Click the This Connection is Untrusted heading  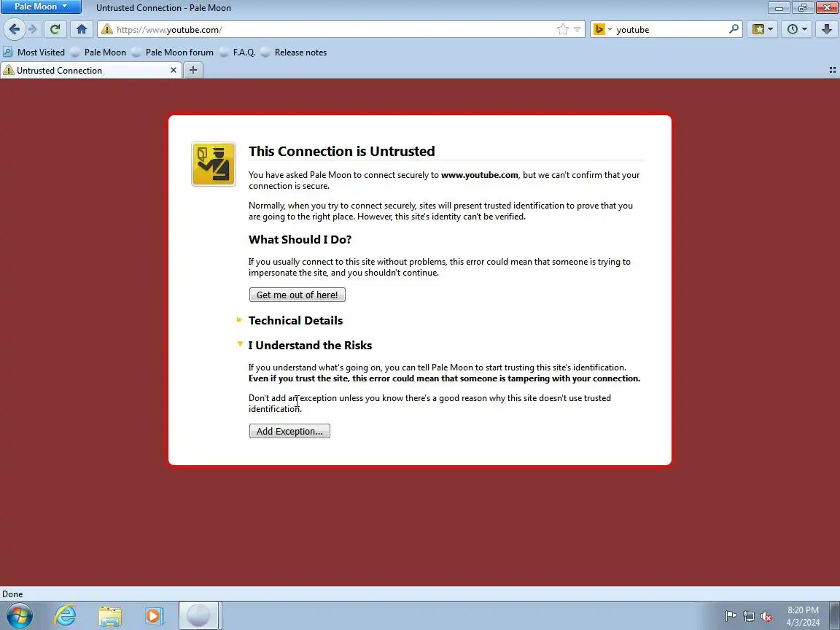coord(342,151)
